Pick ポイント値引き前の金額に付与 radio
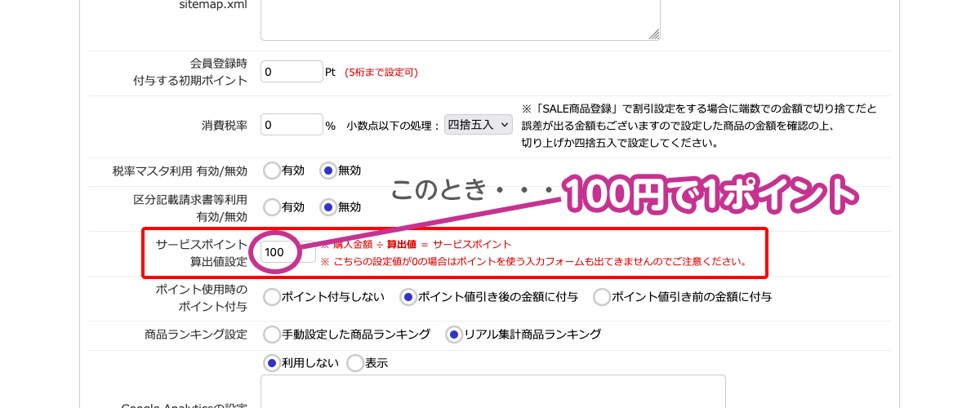 click(601, 297)
